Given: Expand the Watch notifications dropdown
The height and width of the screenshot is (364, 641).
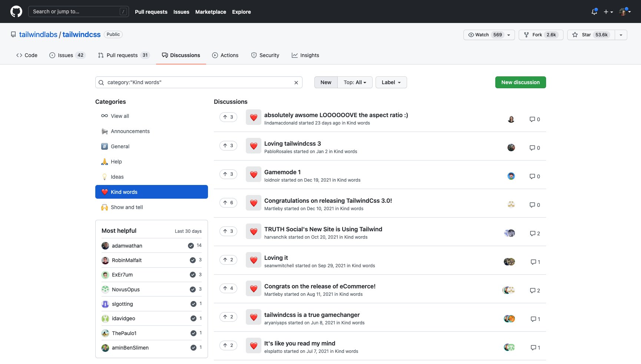Looking at the screenshot, I should 489,35.
